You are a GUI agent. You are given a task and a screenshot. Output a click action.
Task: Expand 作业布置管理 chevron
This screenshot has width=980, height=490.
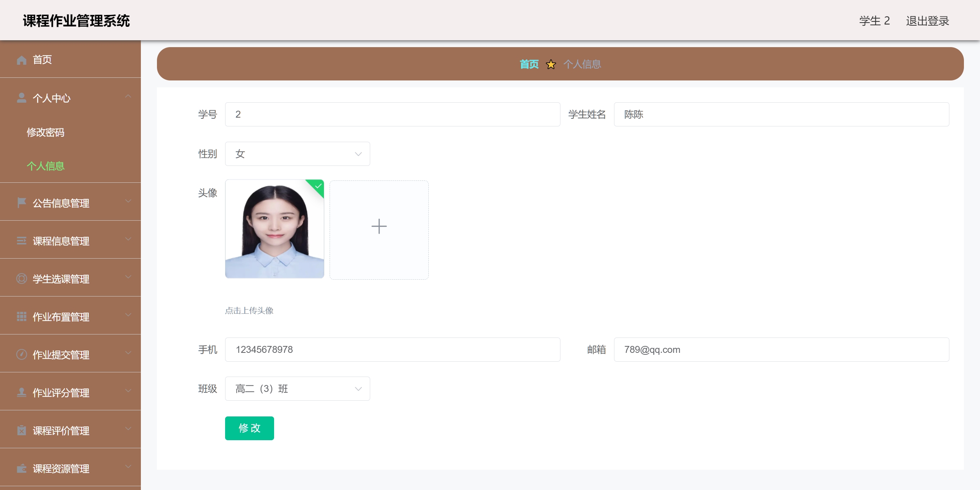pyautogui.click(x=128, y=315)
